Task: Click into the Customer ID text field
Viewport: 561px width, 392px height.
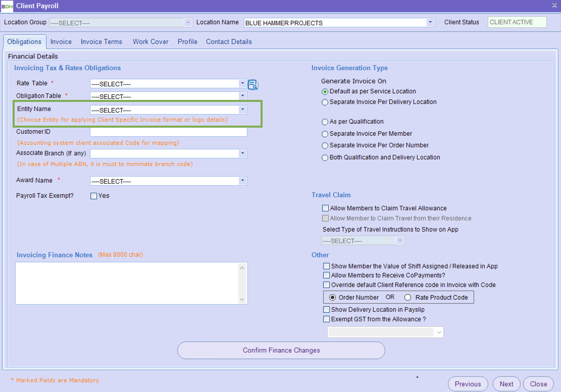Action: click(168, 132)
